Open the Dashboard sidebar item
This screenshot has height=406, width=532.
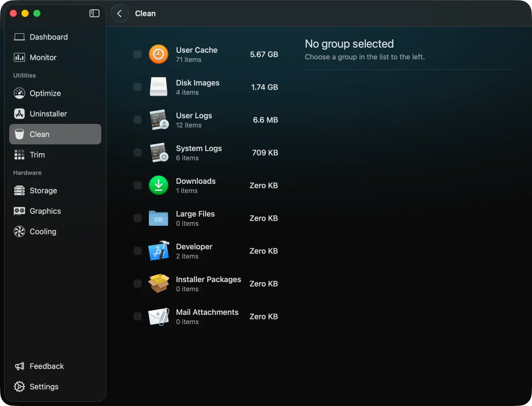55,37
